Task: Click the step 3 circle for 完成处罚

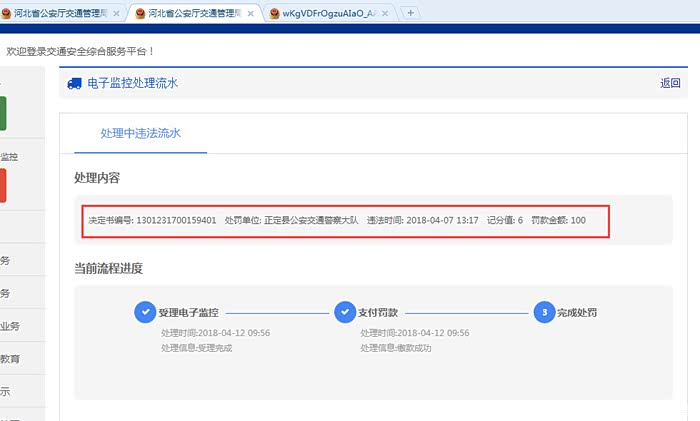Action: tap(544, 312)
